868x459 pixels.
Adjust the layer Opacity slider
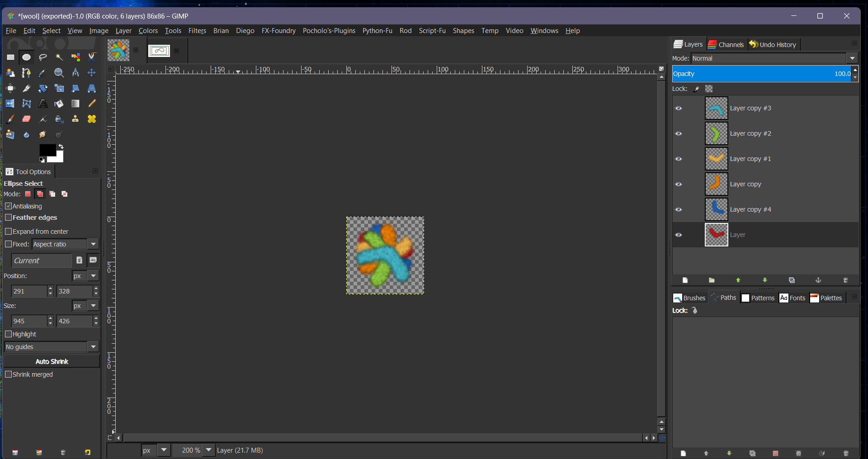[x=762, y=74]
